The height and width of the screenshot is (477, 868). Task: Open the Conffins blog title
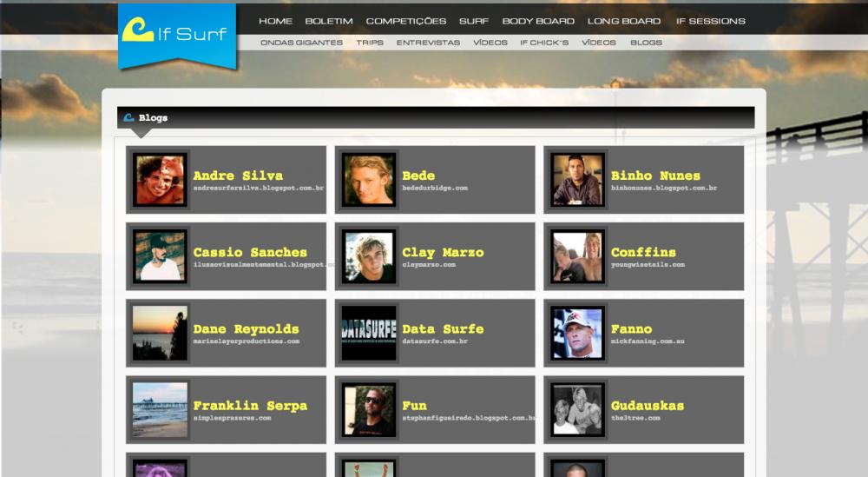(x=643, y=252)
